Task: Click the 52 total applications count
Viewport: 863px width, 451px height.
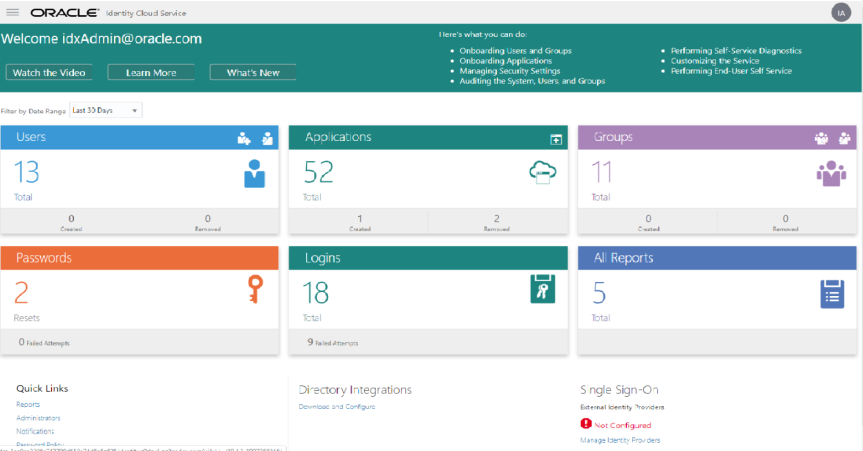Action: point(318,172)
